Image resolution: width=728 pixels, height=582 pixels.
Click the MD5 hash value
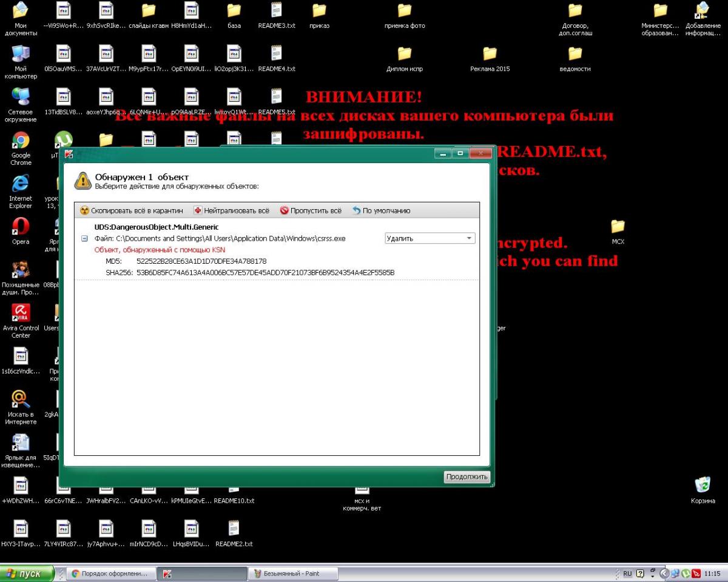[x=201, y=261]
